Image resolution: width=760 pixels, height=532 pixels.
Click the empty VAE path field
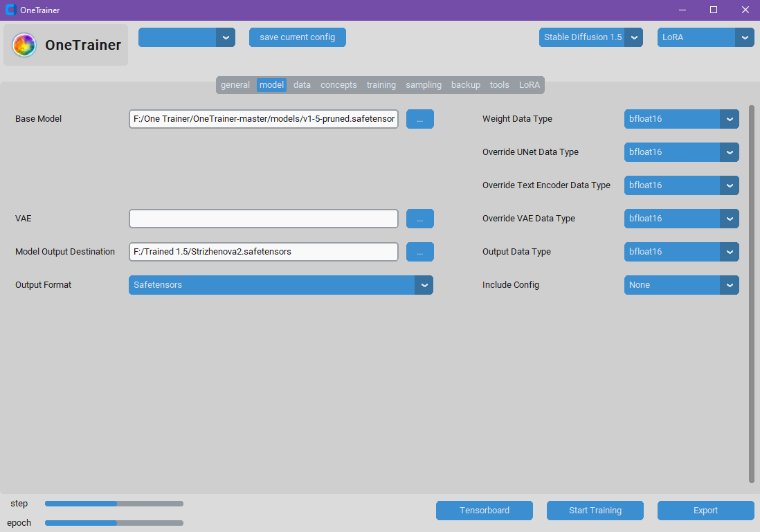(x=264, y=219)
